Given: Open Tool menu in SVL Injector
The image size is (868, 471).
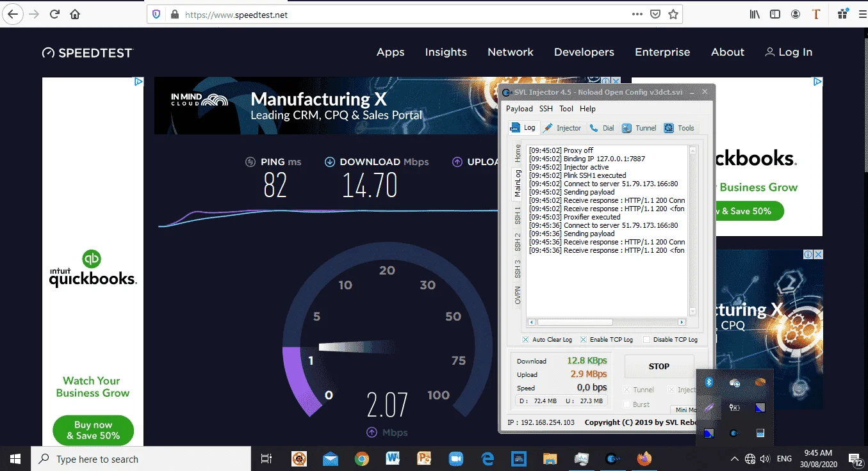Looking at the screenshot, I should pos(566,109).
